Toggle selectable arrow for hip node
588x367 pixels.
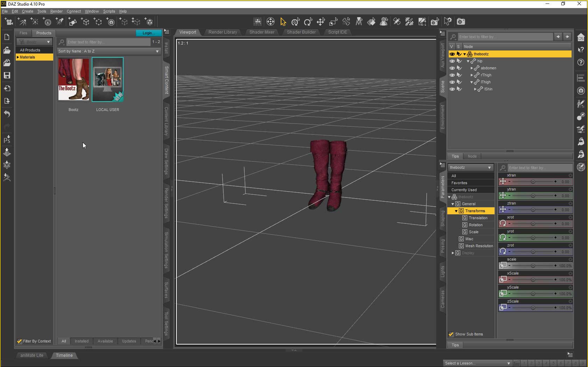tap(459, 61)
